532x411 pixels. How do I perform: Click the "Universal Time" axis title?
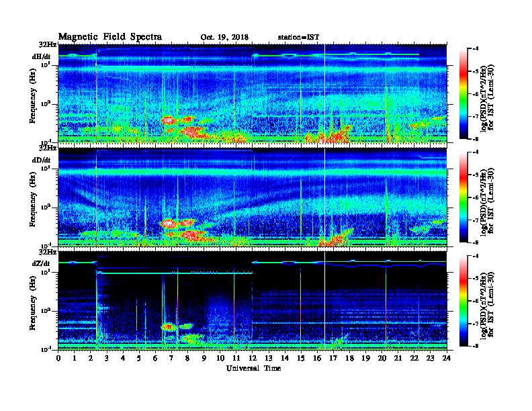253,368
